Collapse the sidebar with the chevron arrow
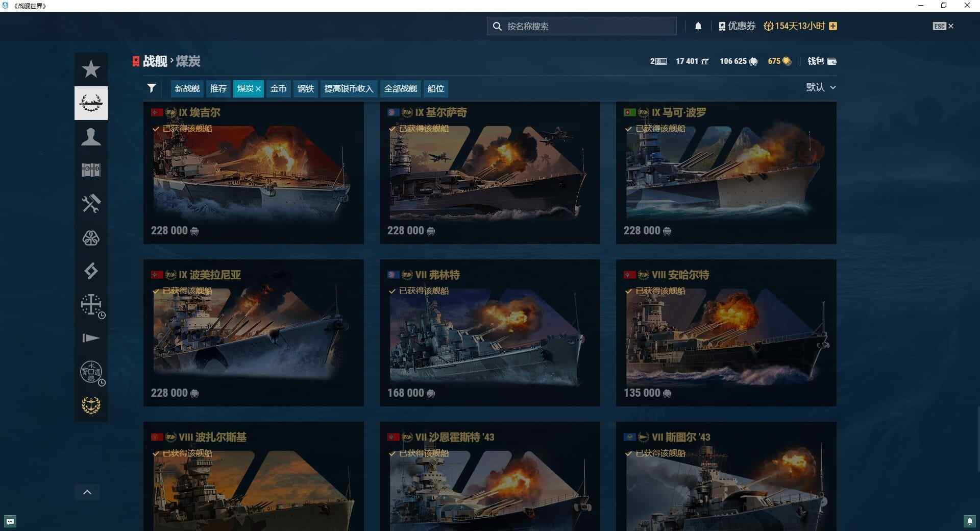 click(87, 492)
